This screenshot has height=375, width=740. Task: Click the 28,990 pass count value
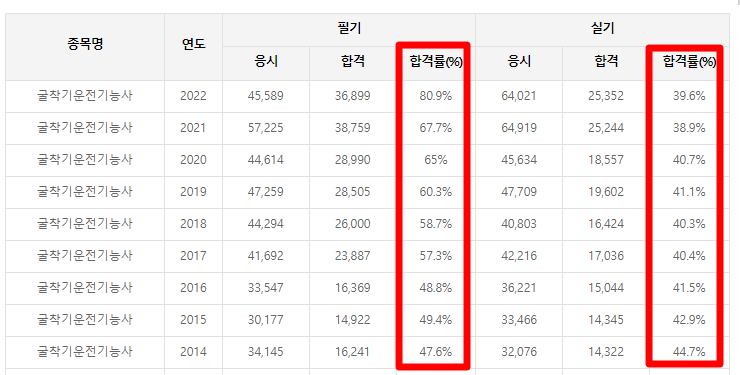[x=353, y=160]
